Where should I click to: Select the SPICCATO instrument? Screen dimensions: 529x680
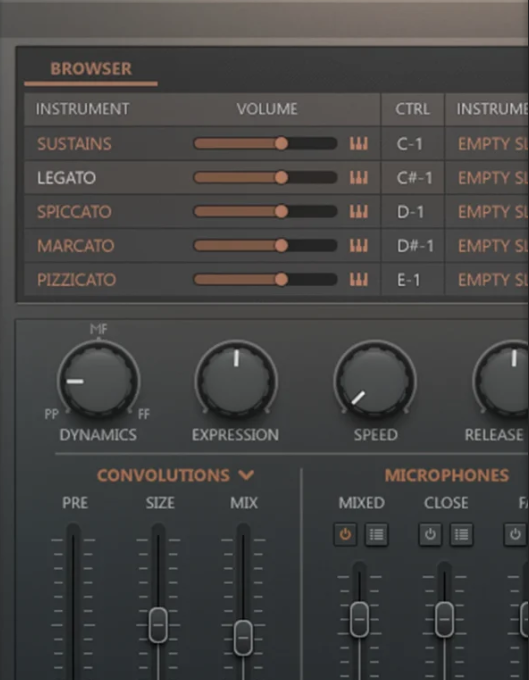tap(74, 212)
